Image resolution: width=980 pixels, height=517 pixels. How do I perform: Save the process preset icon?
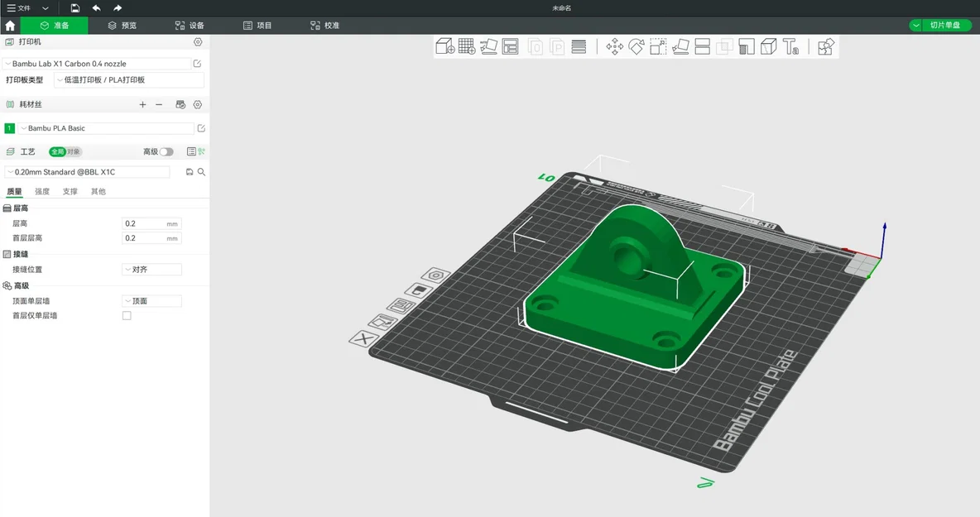(190, 172)
